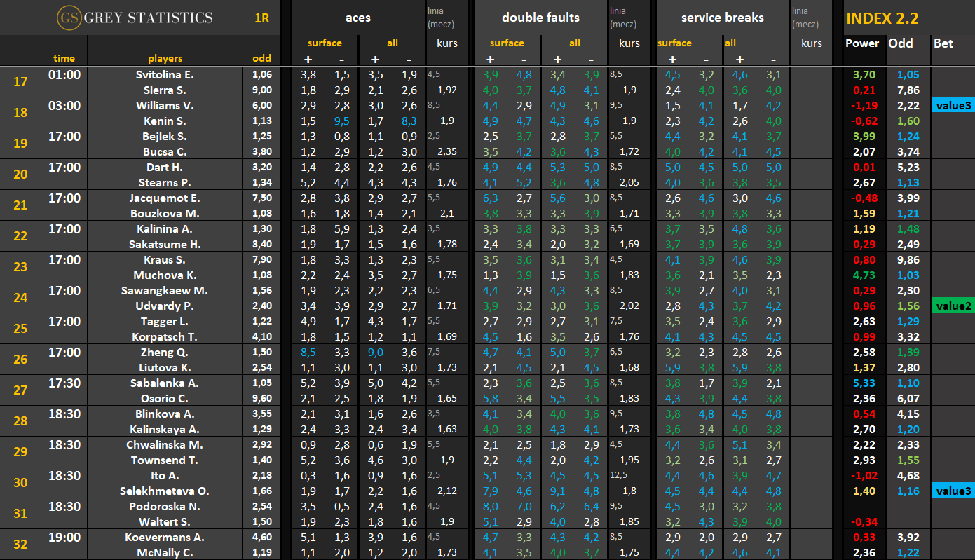Select player Tagger L.
The width and height of the screenshot is (975, 560).
click(x=165, y=321)
